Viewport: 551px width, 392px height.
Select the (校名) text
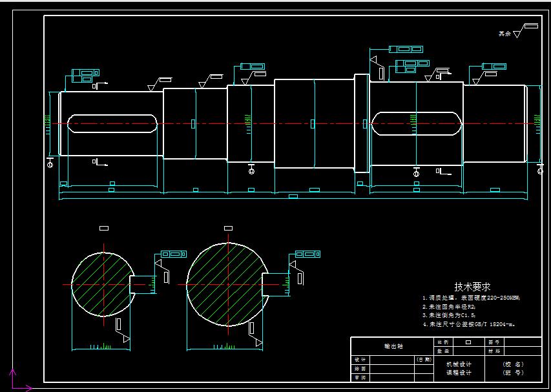[x=514, y=365]
